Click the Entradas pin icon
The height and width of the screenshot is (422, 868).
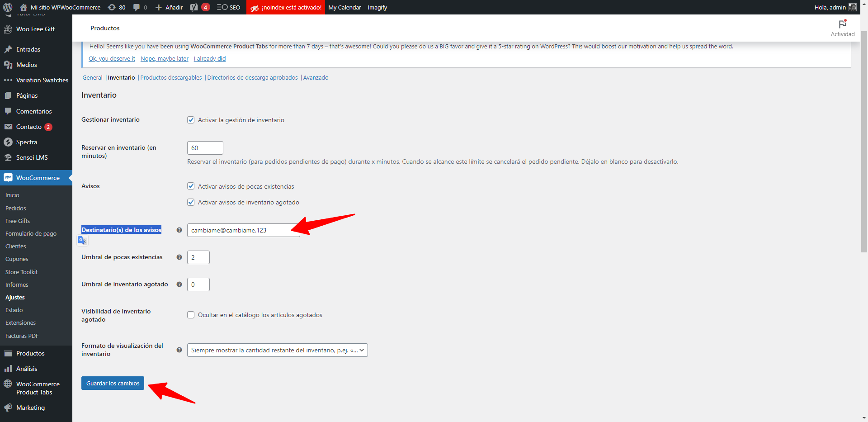8,49
